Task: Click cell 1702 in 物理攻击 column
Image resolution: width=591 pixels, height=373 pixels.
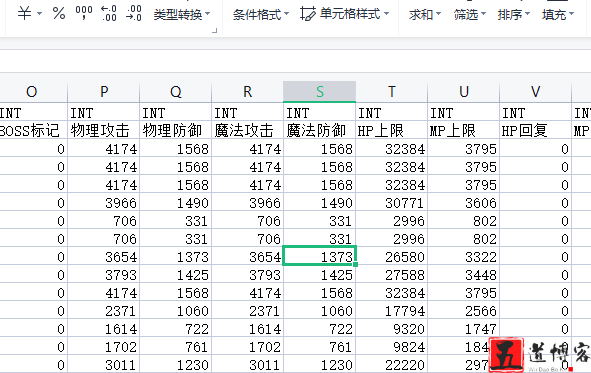Action: (104, 347)
